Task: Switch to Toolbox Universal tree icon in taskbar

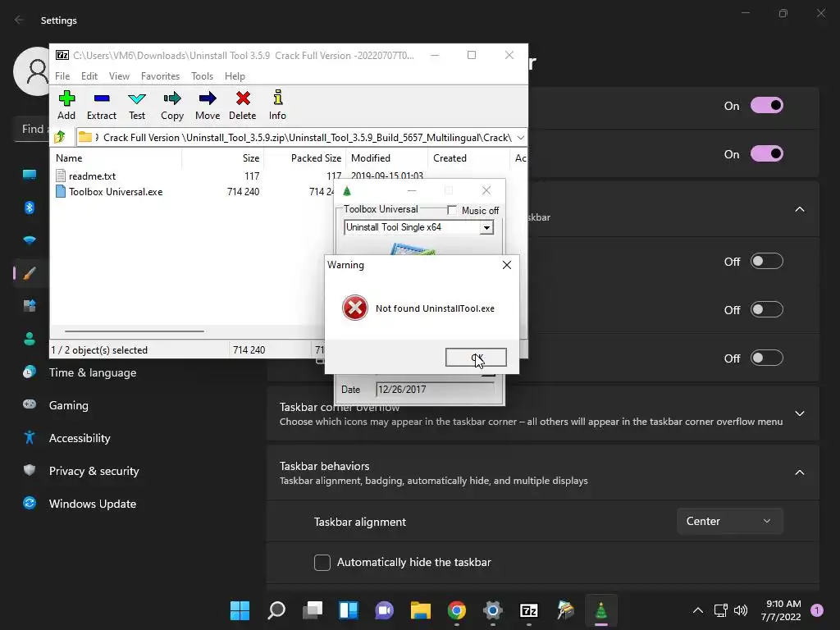Action: (601, 610)
